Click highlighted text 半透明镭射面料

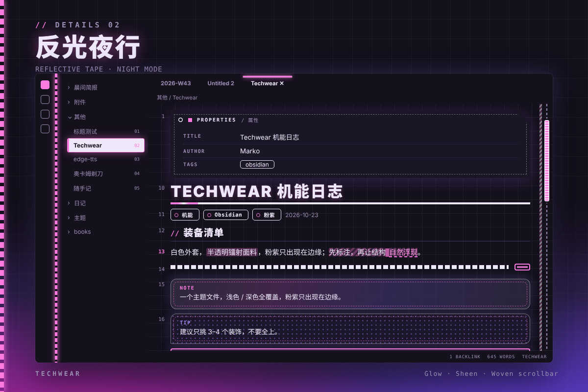click(232, 252)
